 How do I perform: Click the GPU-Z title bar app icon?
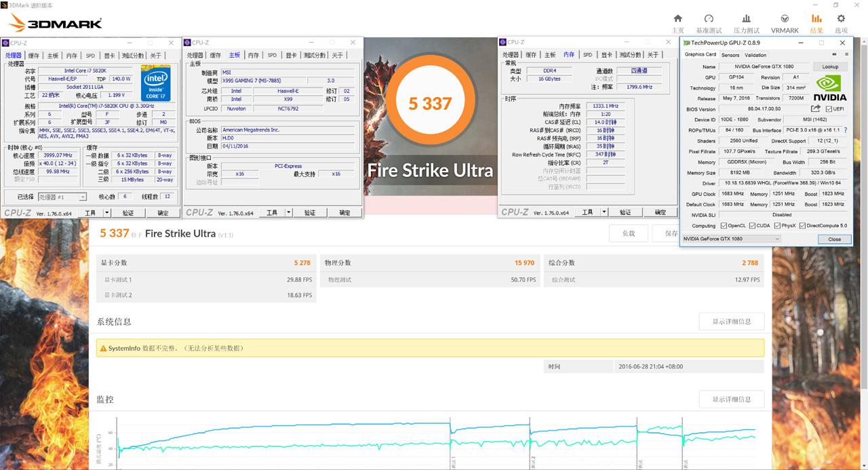click(x=686, y=43)
